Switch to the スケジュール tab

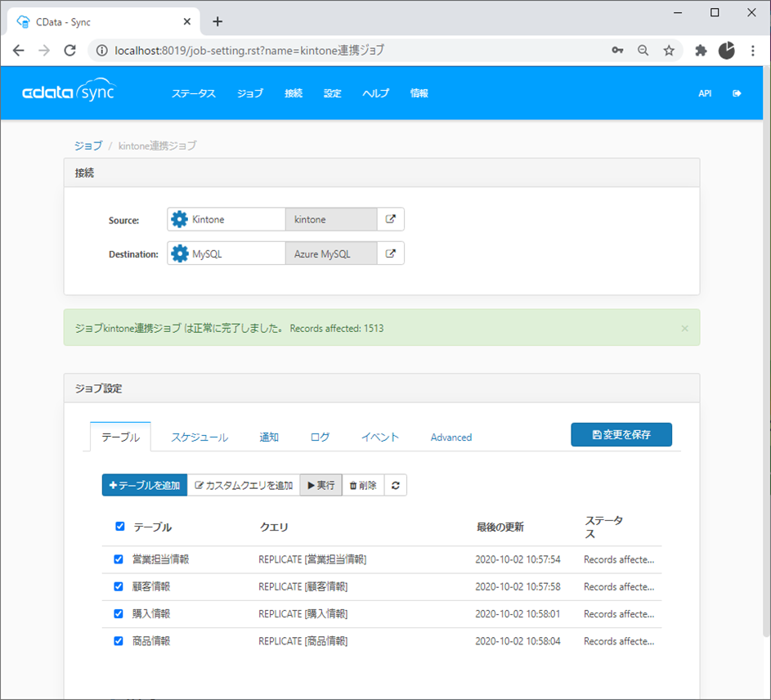pos(199,437)
